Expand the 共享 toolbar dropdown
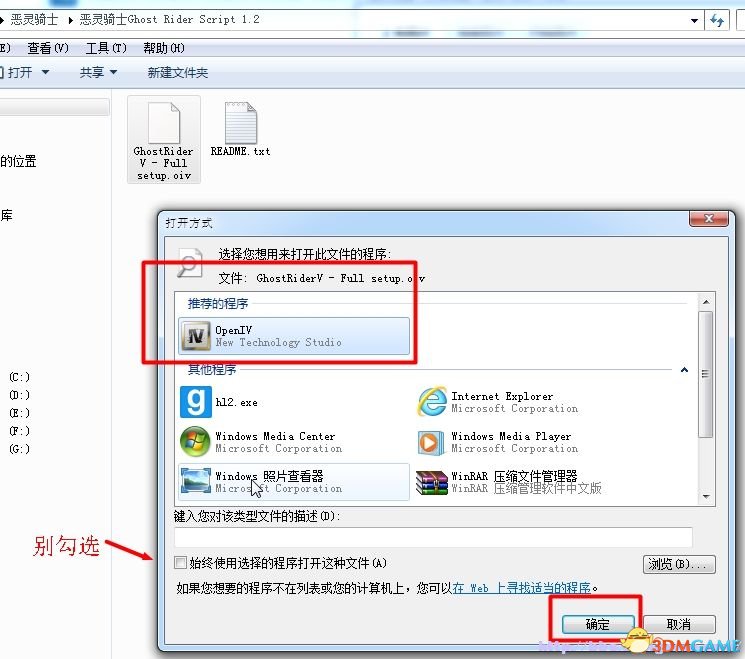Viewport: 745px width, 659px height. point(98,72)
